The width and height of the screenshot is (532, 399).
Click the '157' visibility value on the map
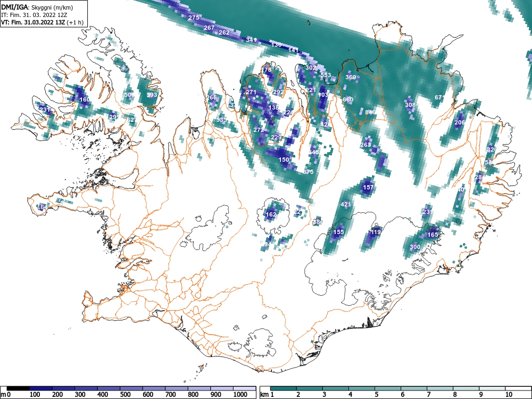coord(368,187)
